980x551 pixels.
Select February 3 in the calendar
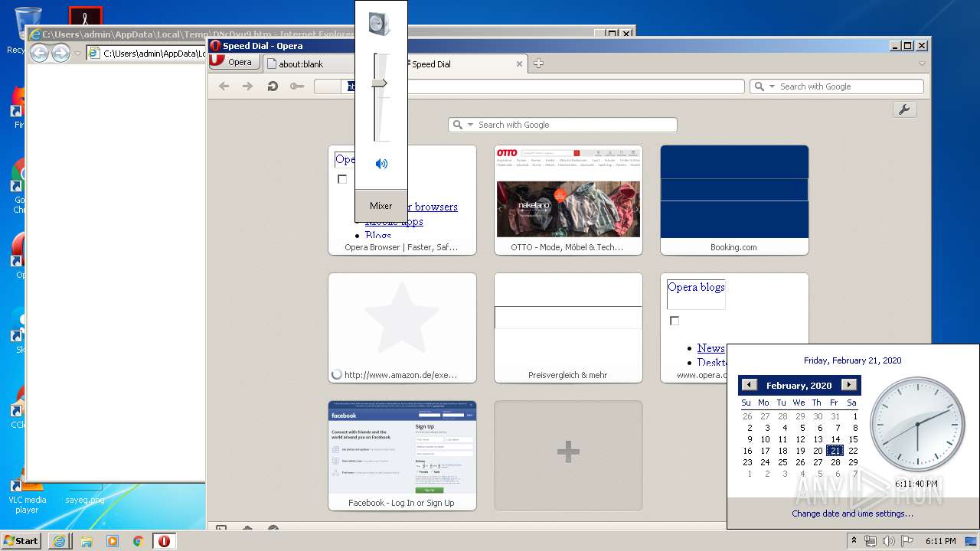(x=767, y=428)
